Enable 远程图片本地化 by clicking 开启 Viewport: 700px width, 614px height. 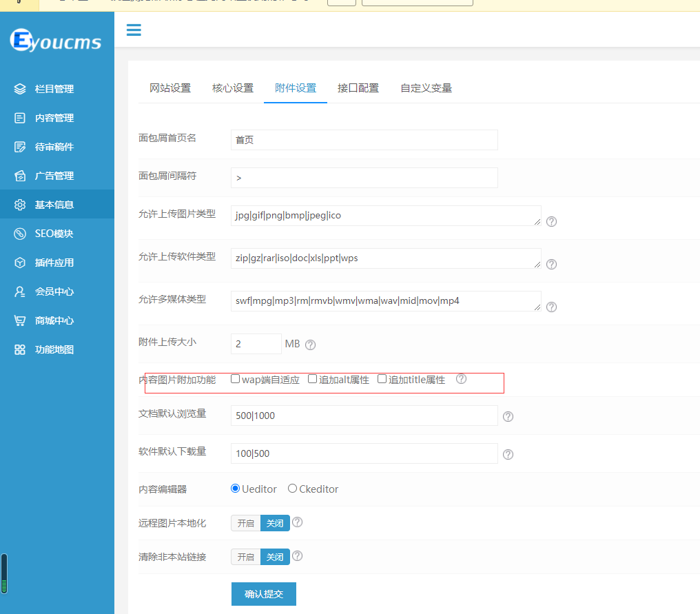pos(245,522)
